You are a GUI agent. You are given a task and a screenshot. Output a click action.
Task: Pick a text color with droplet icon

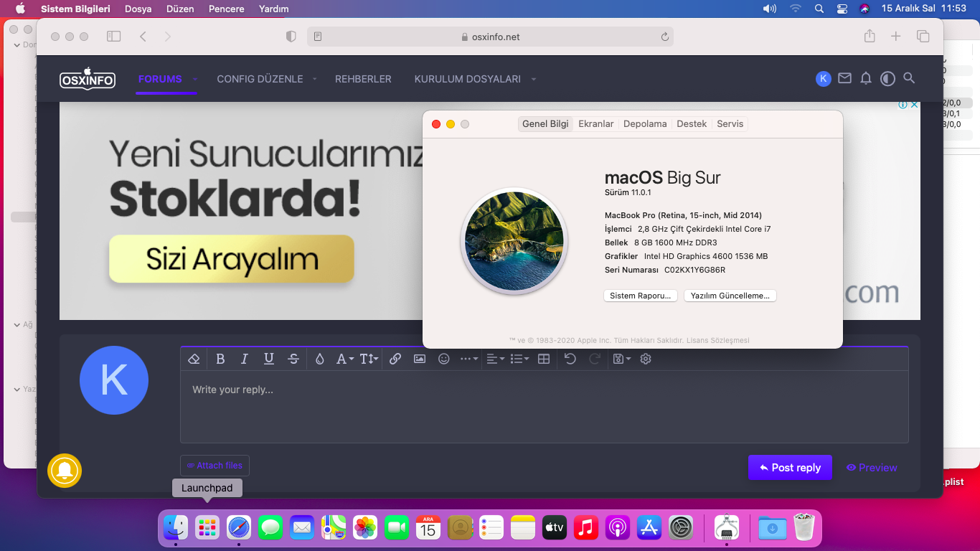[x=320, y=359]
